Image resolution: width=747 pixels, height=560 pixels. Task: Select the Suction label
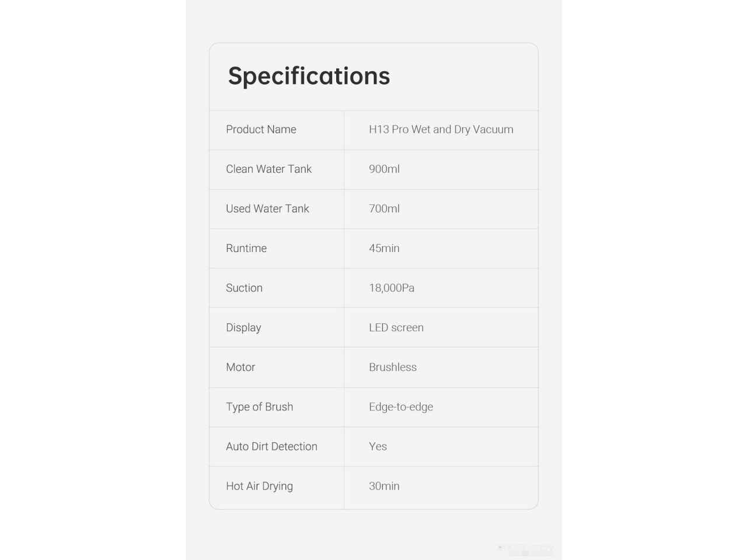244,288
